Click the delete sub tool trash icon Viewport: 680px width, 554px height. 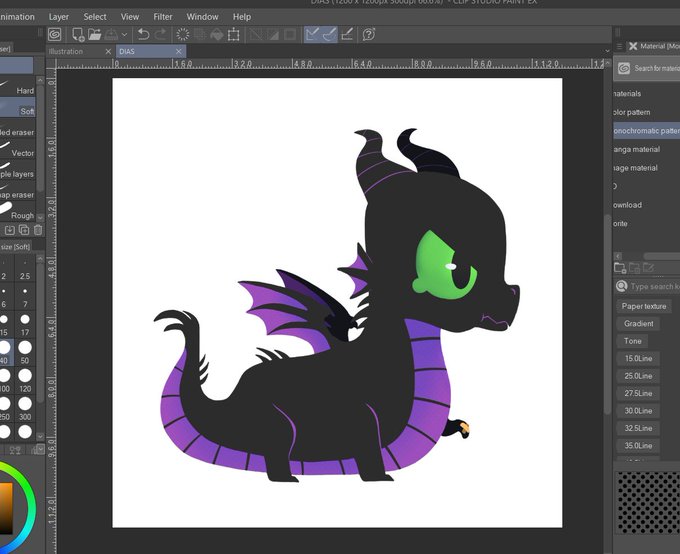[x=38, y=230]
